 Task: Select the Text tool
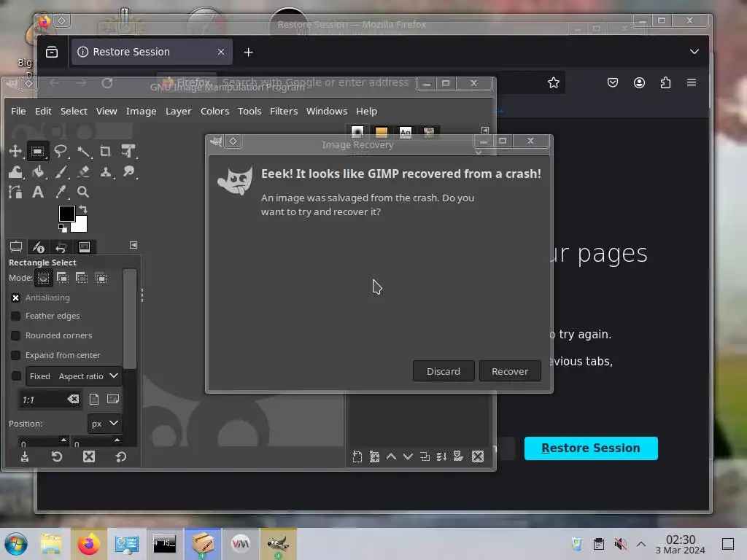tap(38, 192)
